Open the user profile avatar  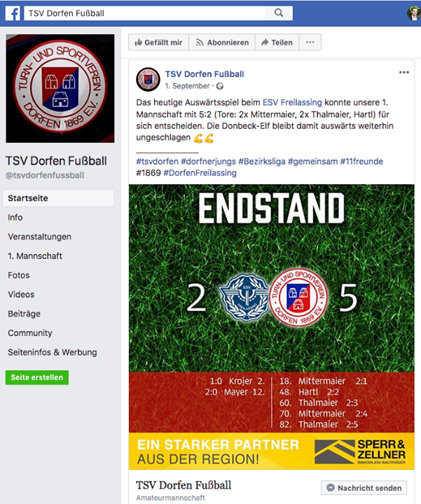pyautogui.click(x=414, y=13)
